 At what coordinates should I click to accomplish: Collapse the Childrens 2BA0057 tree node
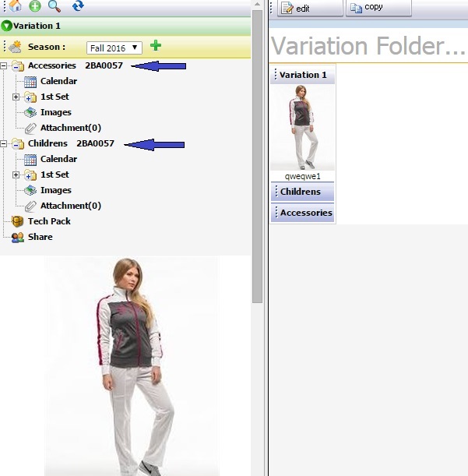pos(3,143)
